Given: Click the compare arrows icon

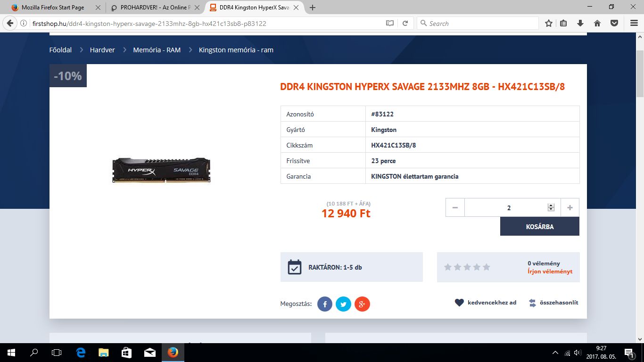Looking at the screenshot, I should 532,303.
